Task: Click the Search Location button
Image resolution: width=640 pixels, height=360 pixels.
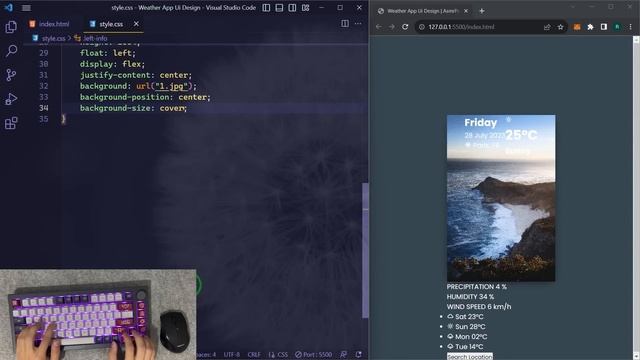Action: [470, 356]
